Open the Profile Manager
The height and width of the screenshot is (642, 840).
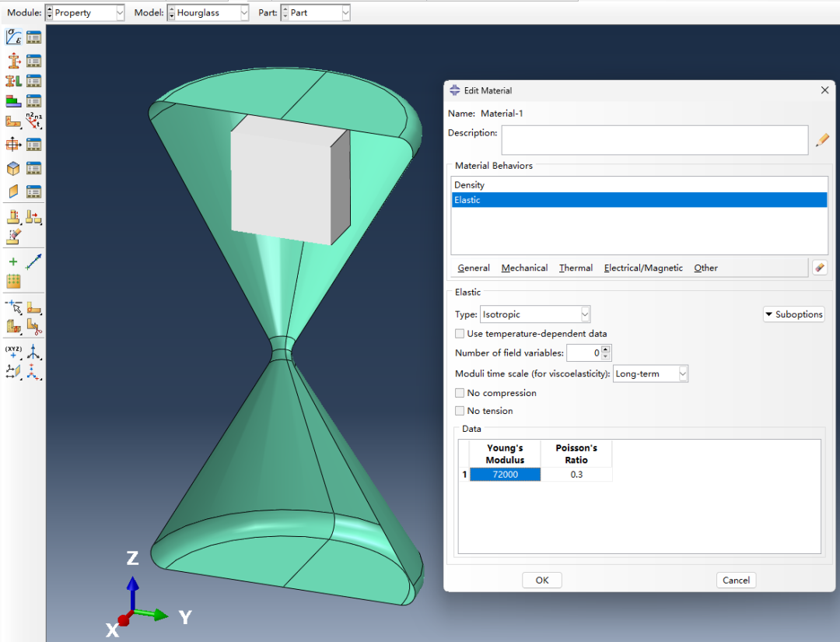coord(33,144)
